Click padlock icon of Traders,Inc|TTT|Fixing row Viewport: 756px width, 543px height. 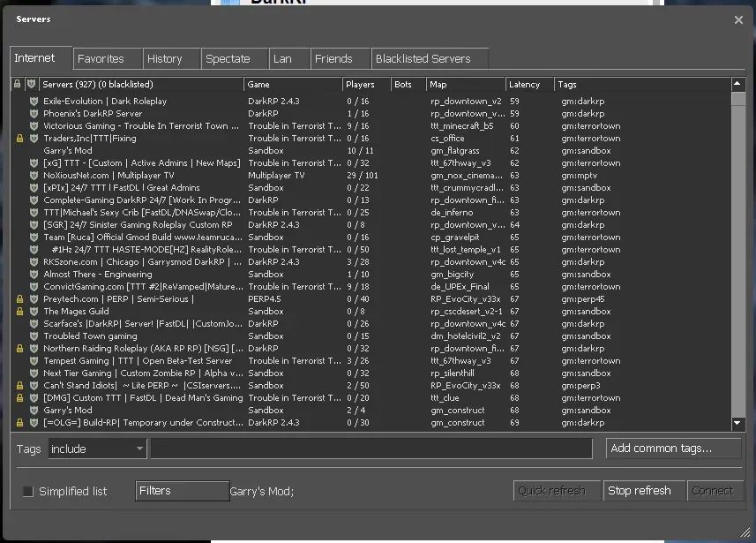pos(19,139)
